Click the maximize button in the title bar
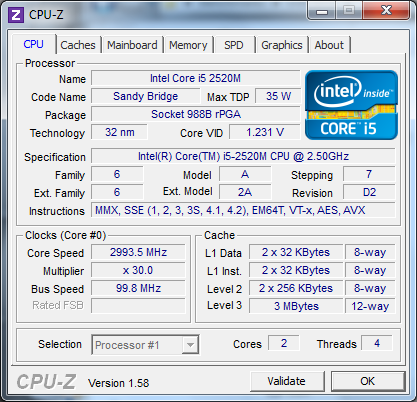This screenshot has width=417, height=402. [x=349, y=11]
